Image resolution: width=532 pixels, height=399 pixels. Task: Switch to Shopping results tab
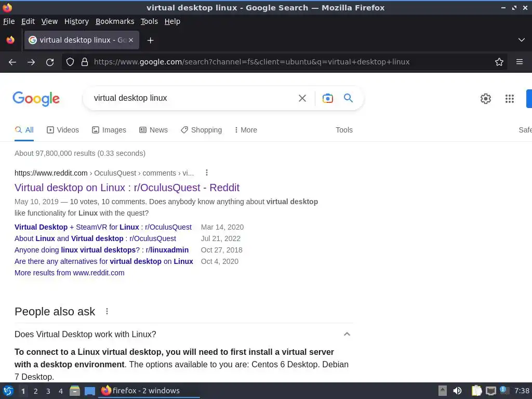[x=201, y=130]
